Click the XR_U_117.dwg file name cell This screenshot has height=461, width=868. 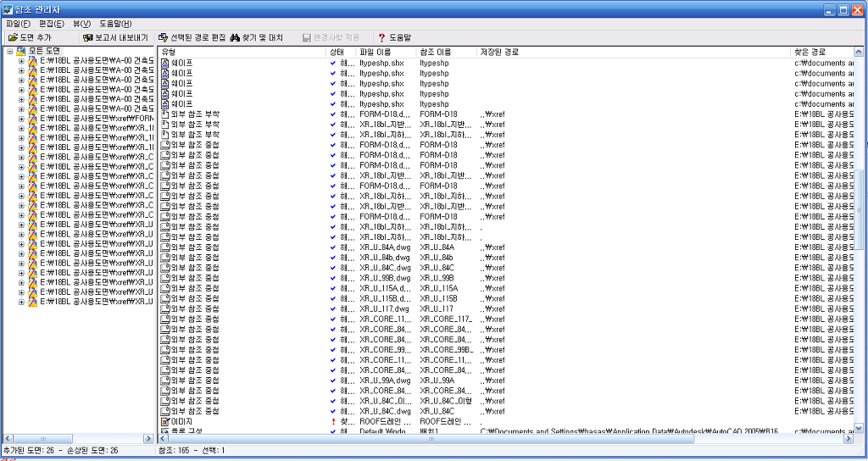point(384,308)
